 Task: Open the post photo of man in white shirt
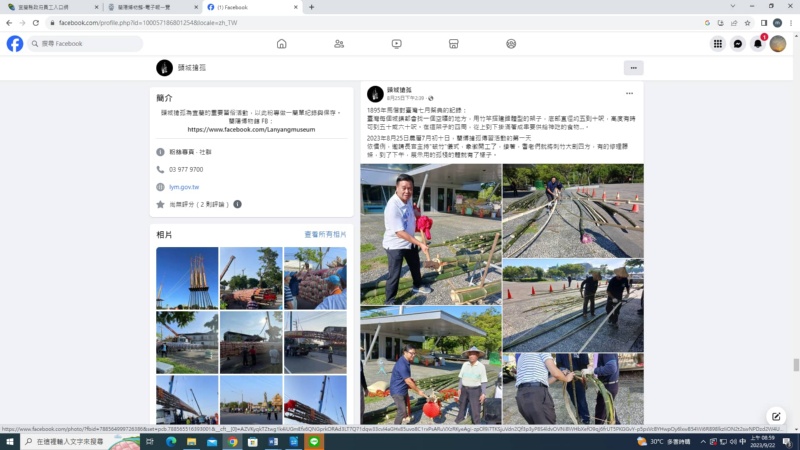[x=428, y=235]
